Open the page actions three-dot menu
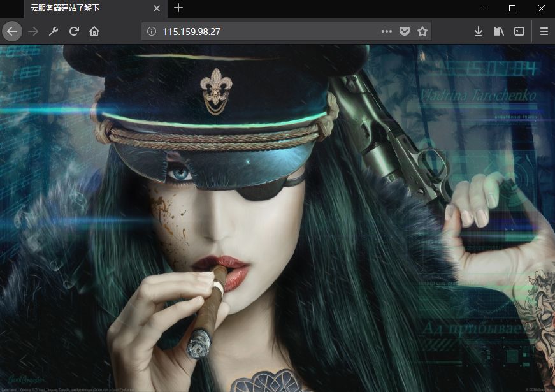 point(387,31)
